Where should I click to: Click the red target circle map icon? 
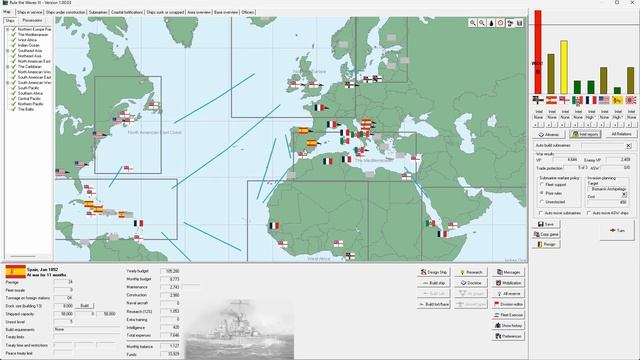tap(501, 23)
